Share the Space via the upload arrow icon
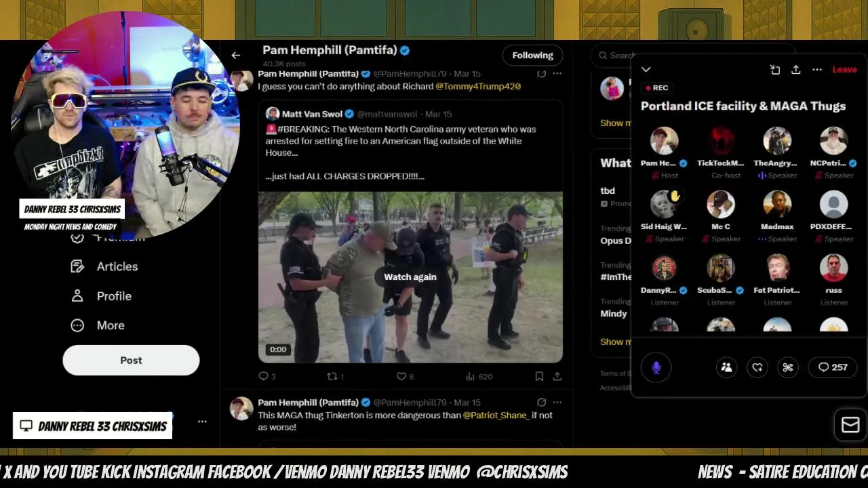Viewport: 868px width, 488px height. (796, 69)
